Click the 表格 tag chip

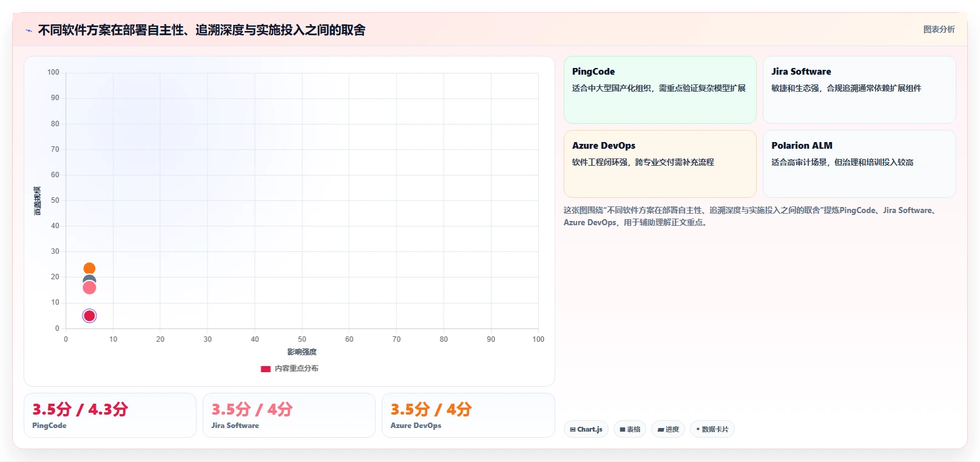coord(630,429)
